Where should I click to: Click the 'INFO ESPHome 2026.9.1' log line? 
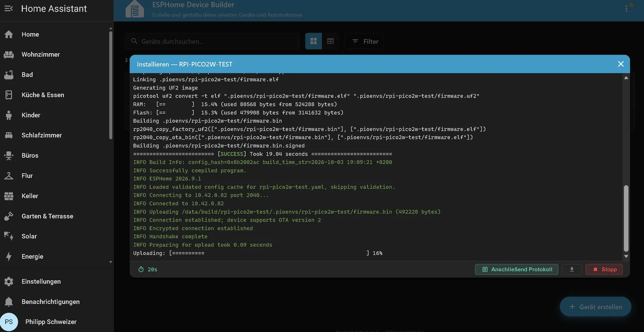coord(167,179)
